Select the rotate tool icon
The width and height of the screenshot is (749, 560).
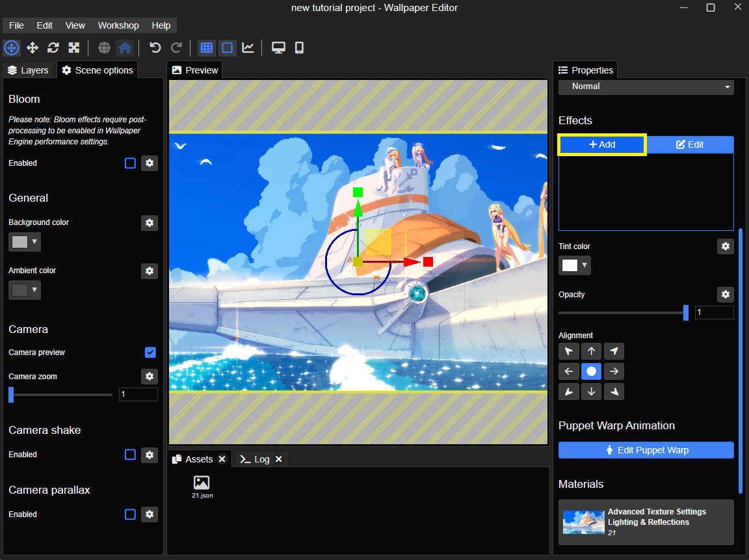53,47
